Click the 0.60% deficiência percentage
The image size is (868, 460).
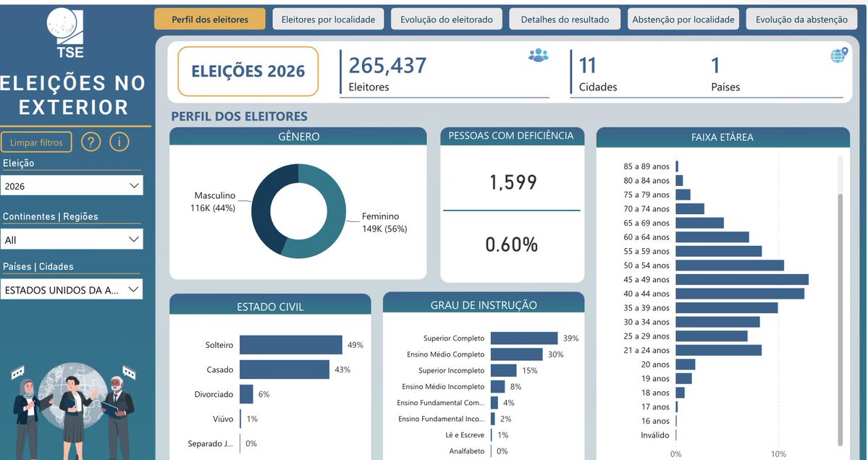[512, 244]
